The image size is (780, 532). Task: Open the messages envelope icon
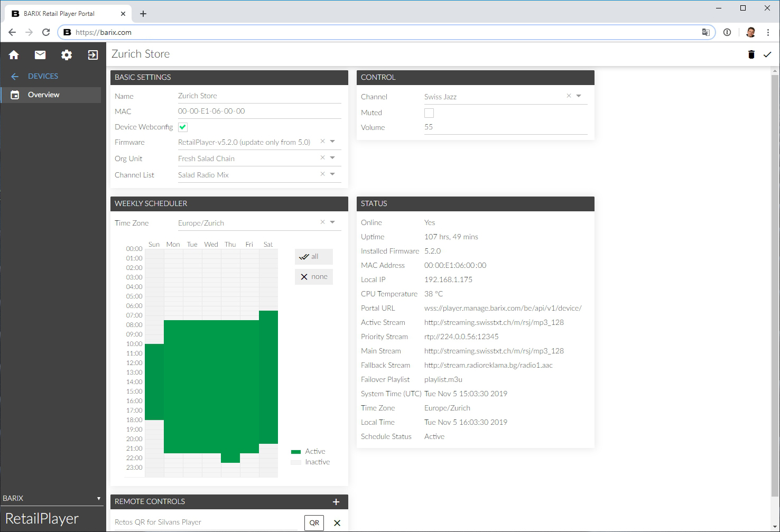click(40, 54)
